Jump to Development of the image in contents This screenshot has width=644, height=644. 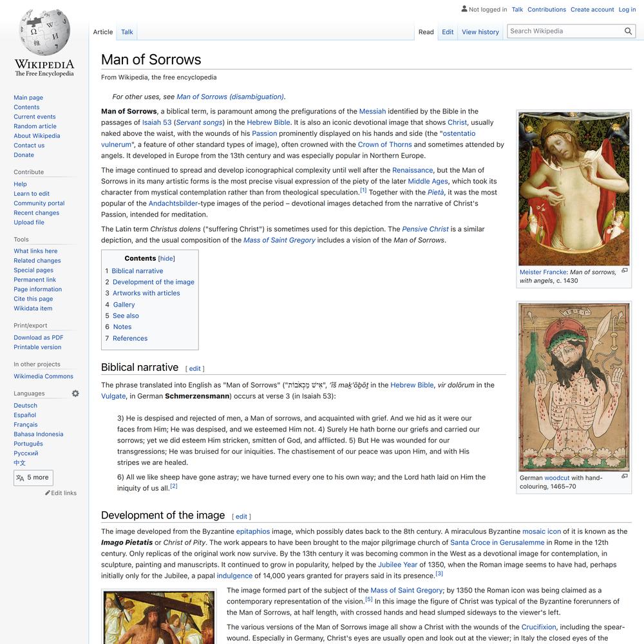point(154,282)
